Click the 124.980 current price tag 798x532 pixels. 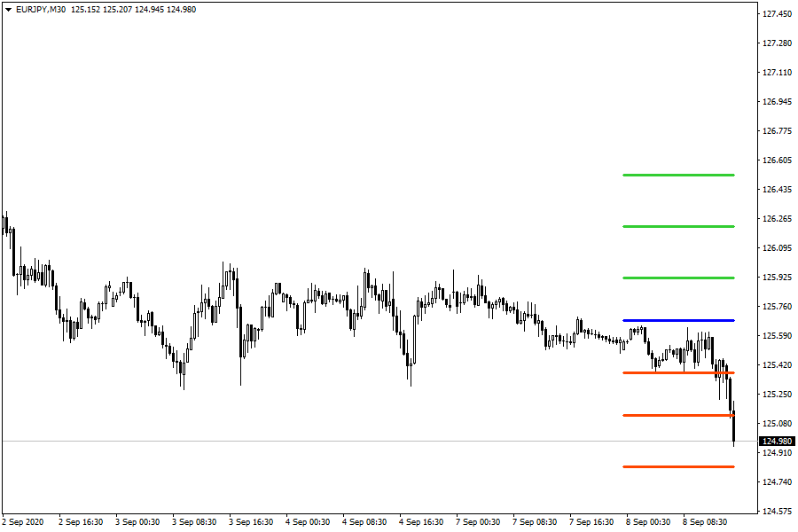(777, 441)
